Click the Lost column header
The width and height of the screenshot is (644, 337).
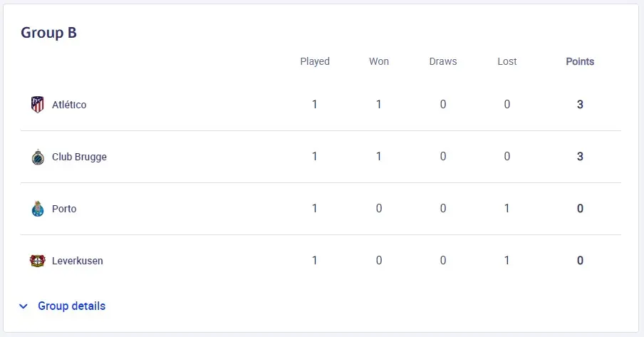coord(507,61)
